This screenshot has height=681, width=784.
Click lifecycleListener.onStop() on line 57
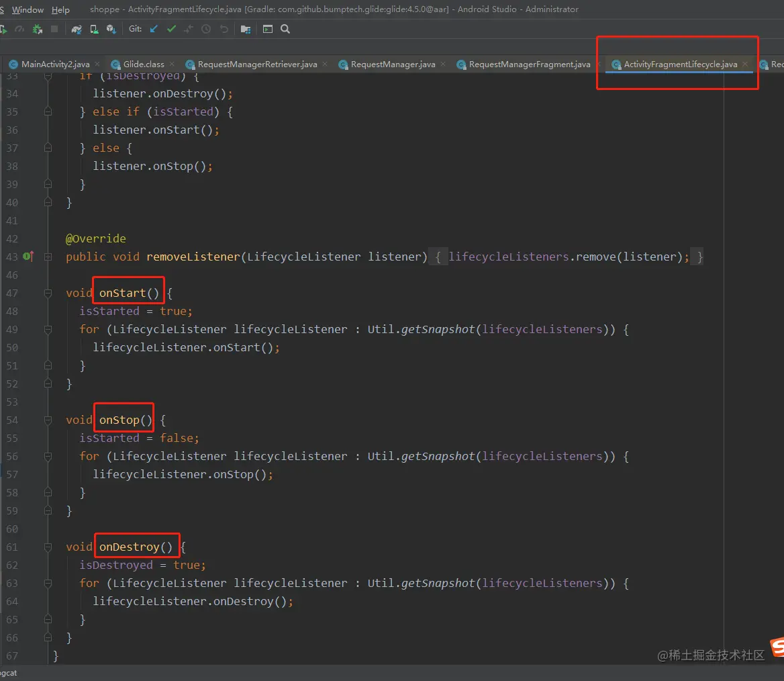[x=183, y=474]
